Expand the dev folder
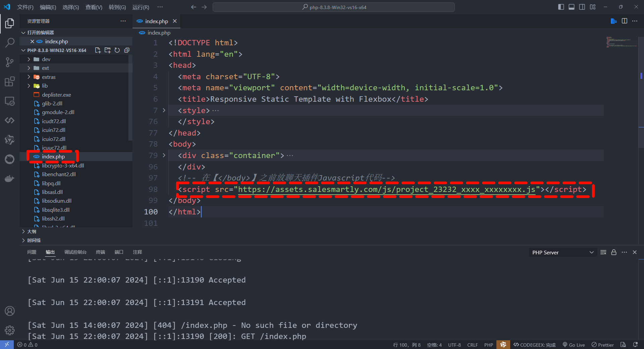 tap(46, 59)
